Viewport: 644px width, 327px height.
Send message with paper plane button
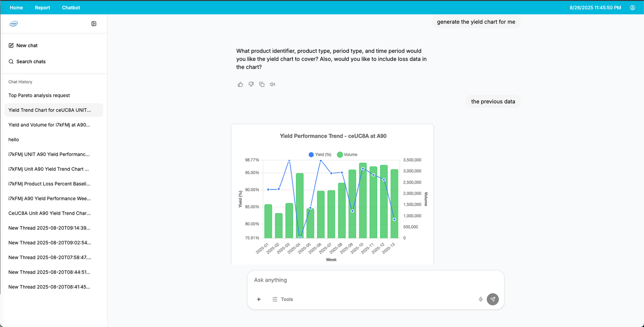(x=493, y=299)
